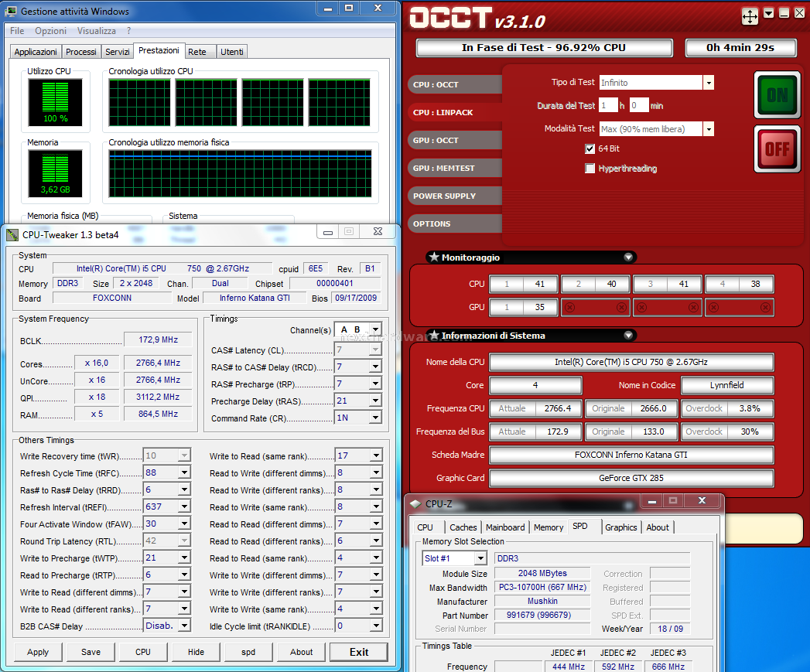The height and width of the screenshot is (672, 810).
Task: Click the CPU button in CPU-Tweaker
Action: [143, 652]
